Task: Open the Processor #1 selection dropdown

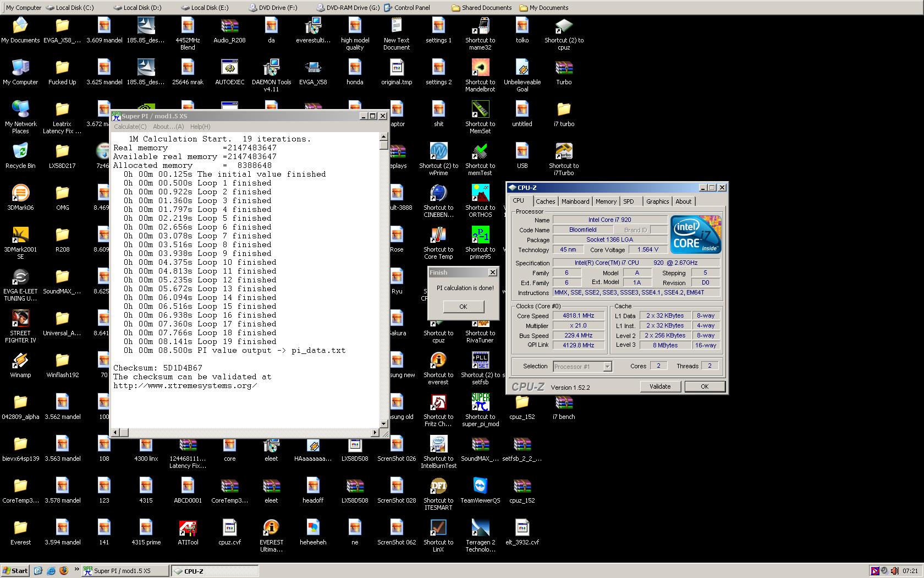Action: click(x=582, y=366)
